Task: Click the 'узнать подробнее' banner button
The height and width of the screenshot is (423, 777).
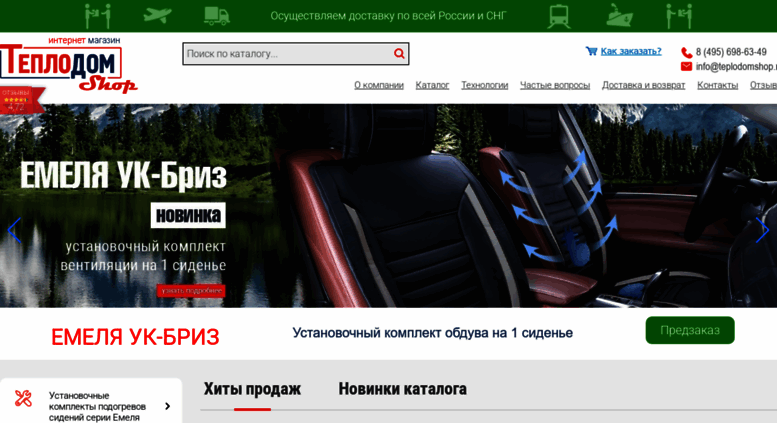Action: point(191,291)
